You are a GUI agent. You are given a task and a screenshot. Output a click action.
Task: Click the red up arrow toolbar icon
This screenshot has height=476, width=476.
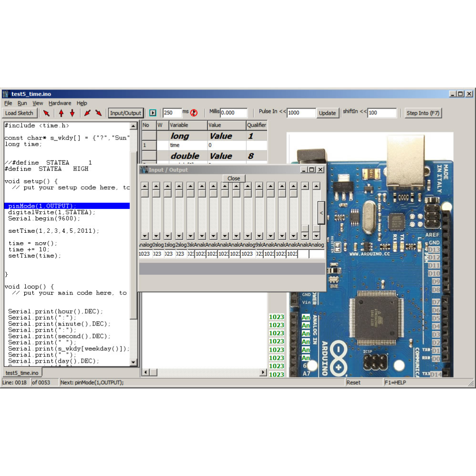[x=61, y=113]
